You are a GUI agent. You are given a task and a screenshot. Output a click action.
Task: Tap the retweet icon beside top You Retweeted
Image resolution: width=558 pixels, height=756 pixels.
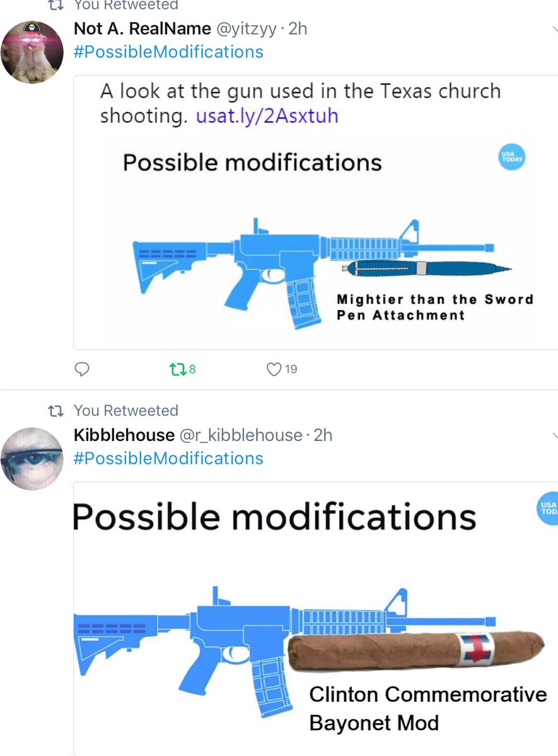(x=57, y=5)
